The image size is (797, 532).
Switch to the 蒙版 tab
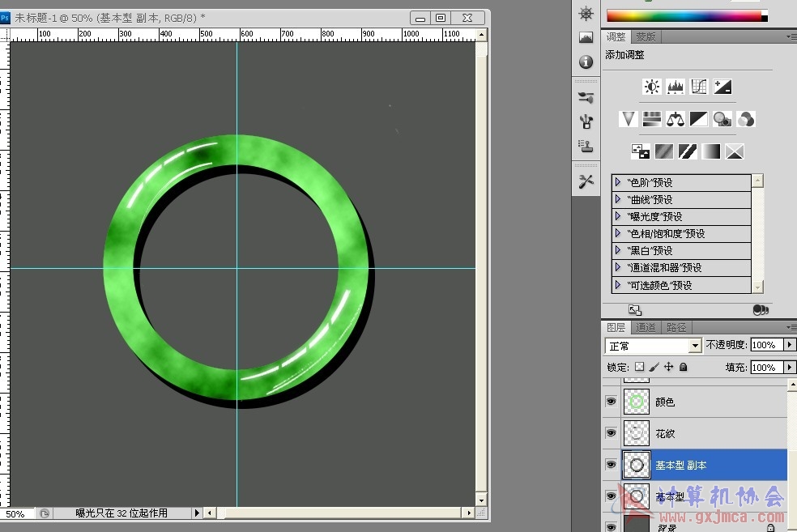coord(646,36)
